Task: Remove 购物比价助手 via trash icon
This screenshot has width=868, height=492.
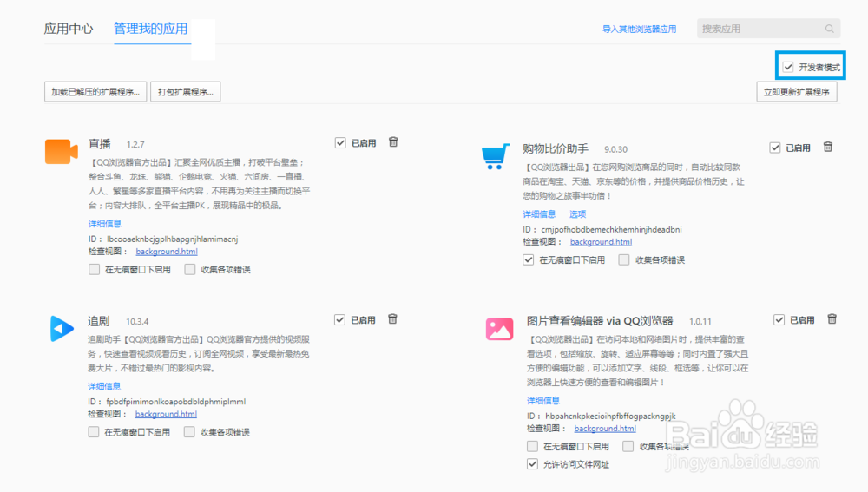Action: [x=827, y=147]
